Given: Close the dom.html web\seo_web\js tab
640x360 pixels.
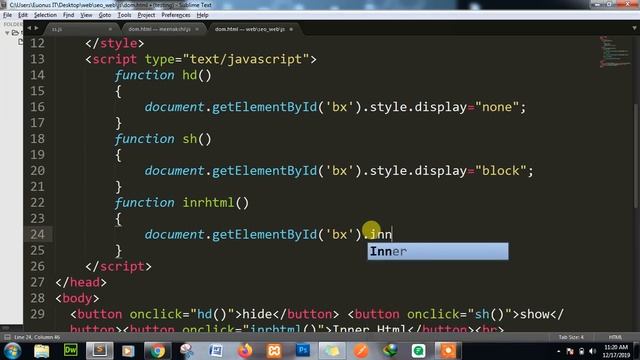Looking at the screenshot, I should tap(291, 29).
